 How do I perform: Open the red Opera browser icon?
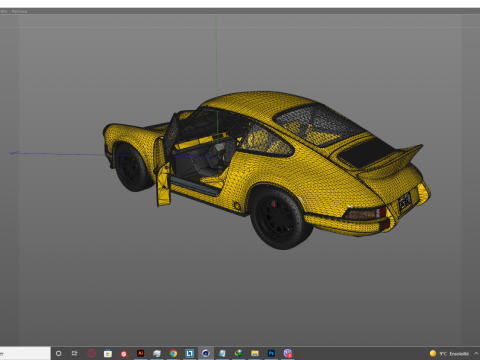coord(92,353)
